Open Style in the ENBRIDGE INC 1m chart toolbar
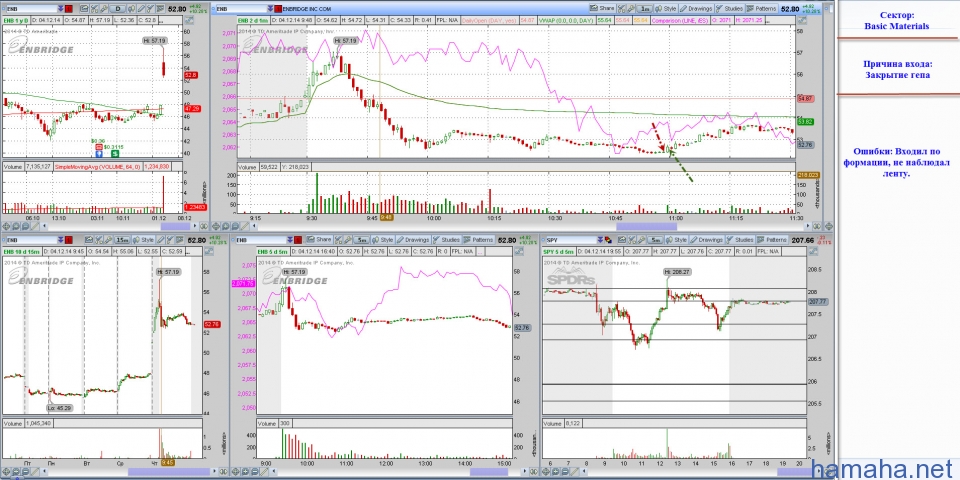The width and height of the screenshot is (960, 480). 666,8
